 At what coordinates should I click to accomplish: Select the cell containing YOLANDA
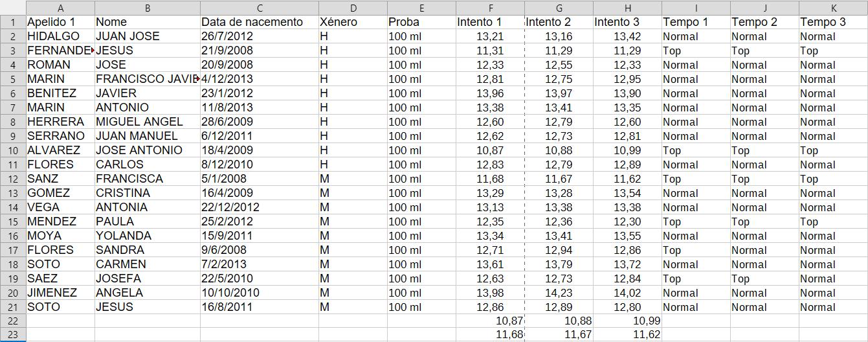click(148, 236)
